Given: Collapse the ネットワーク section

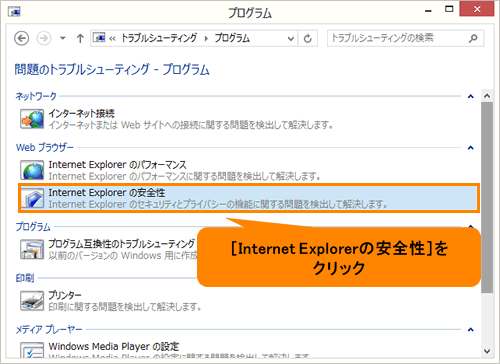Looking at the screenshot, I should (x=470, y=97).
